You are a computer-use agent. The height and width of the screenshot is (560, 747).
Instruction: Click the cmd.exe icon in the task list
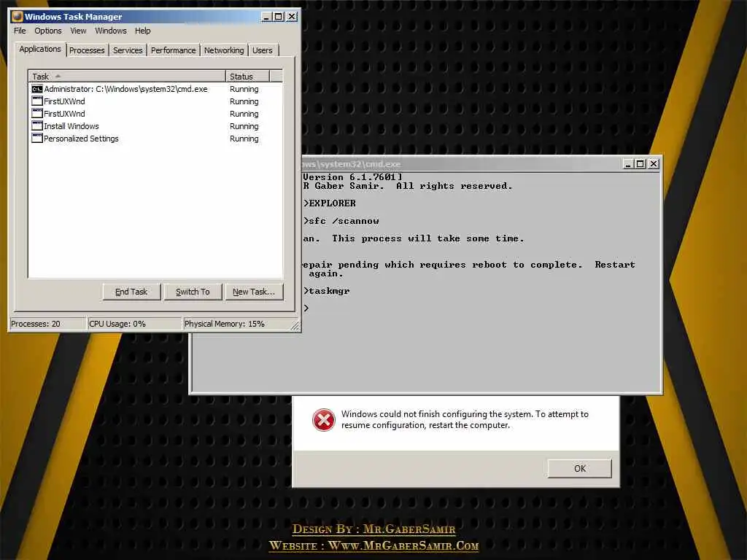coord(36,89)
